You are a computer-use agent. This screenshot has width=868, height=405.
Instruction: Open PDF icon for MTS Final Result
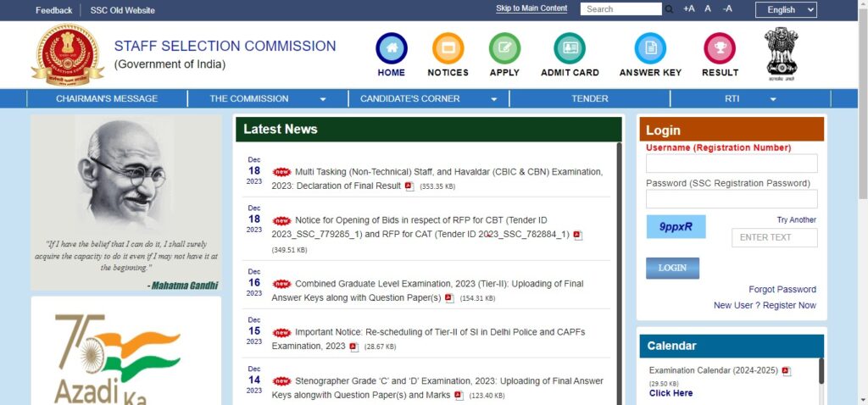point(409,186)
